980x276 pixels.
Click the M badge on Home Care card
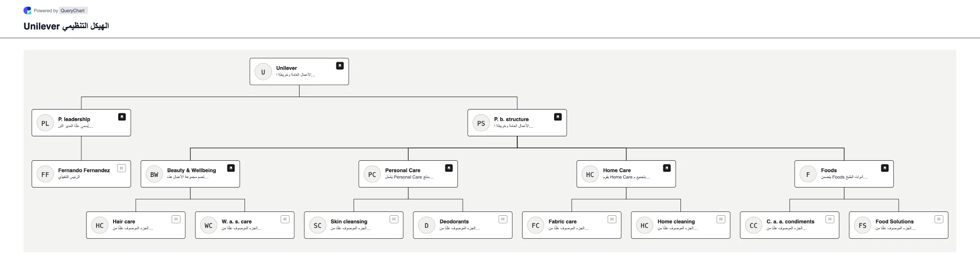click(667, 168)
